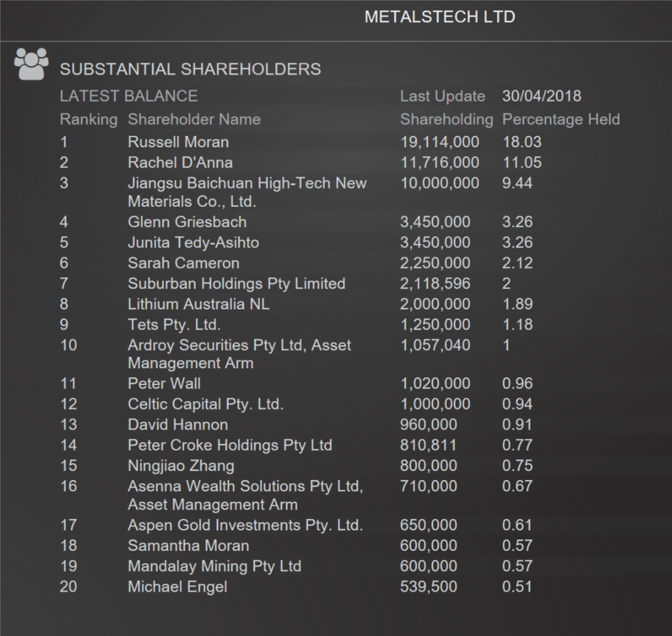Click shareholding value 710,000
This screenshot has height=636, width=672.
coord(429,487)
